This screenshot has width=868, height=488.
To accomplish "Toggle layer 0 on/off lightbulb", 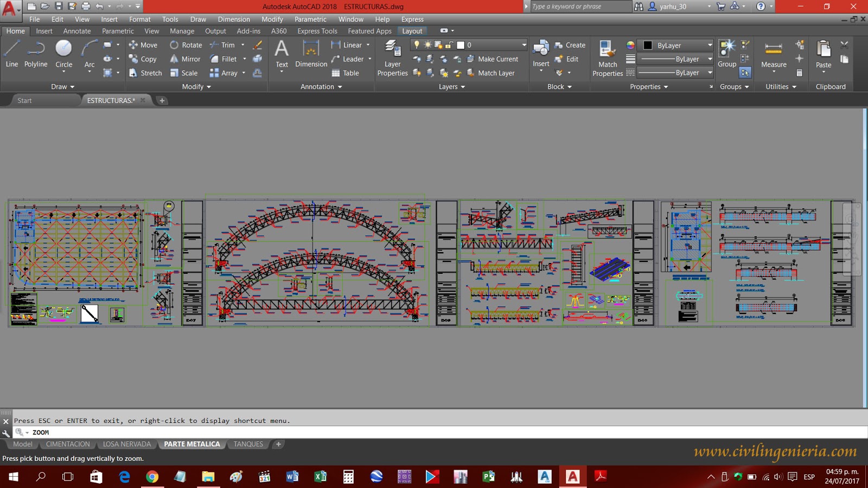I will [417, 45].
